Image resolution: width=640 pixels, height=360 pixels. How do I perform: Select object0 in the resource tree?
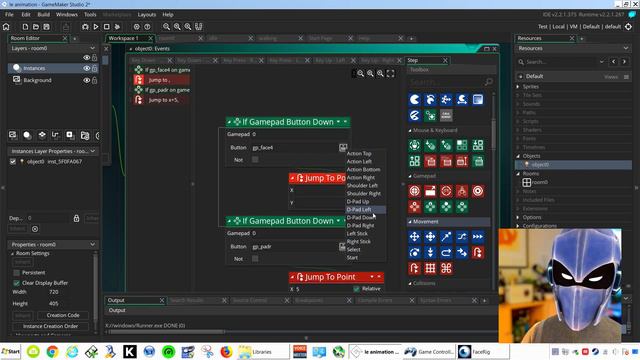(x=540, y=164)
